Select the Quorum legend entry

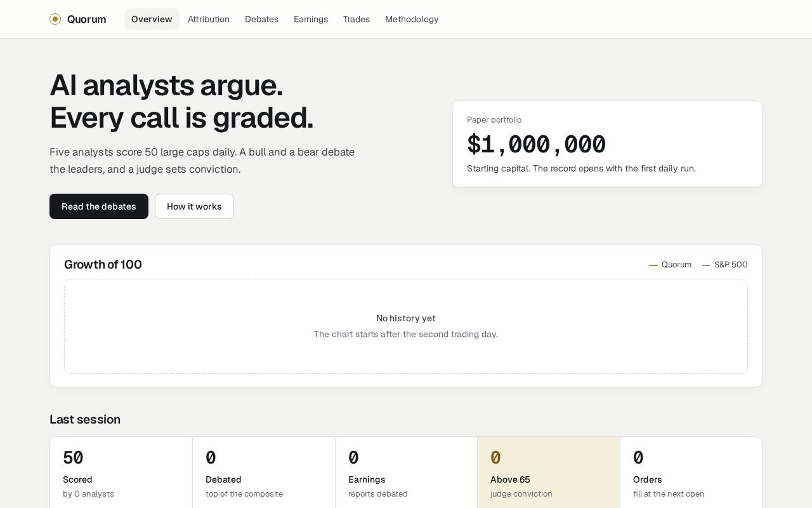(670, 265)
